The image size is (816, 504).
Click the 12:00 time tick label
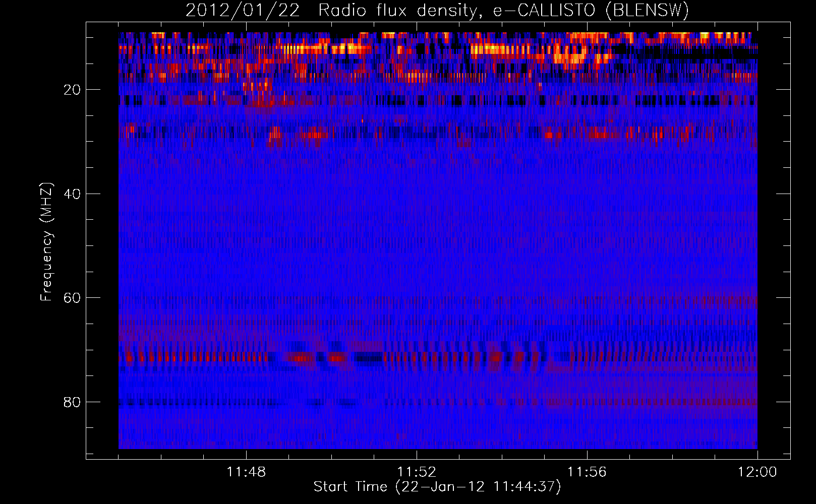point(757,472)
